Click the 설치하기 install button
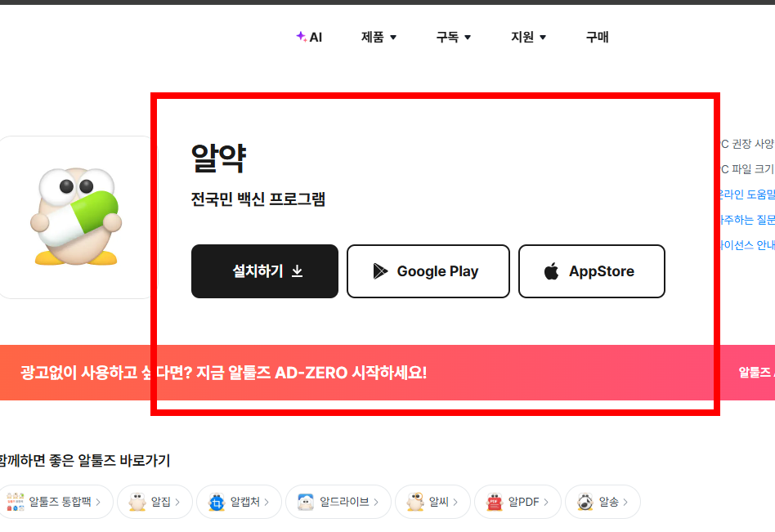Viewport: 775px width, 532px height. [x=264, y=270]
